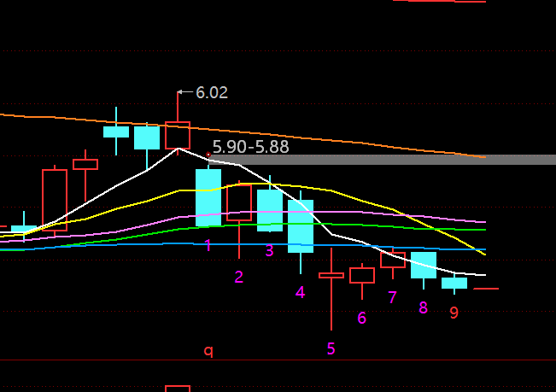Screen dimensions: 556x392
Task: Select the flat red dash last candle
Action: click(486, 289)
